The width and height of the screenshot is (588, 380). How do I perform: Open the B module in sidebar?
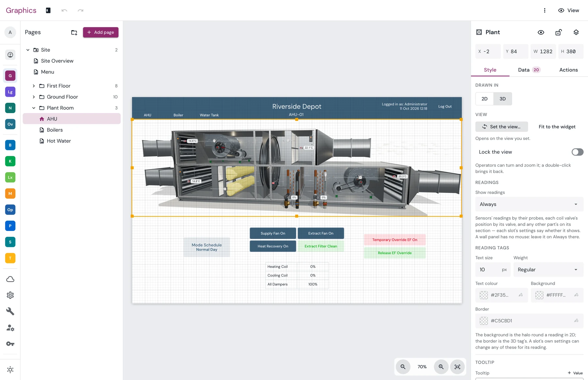click(10, 145)
